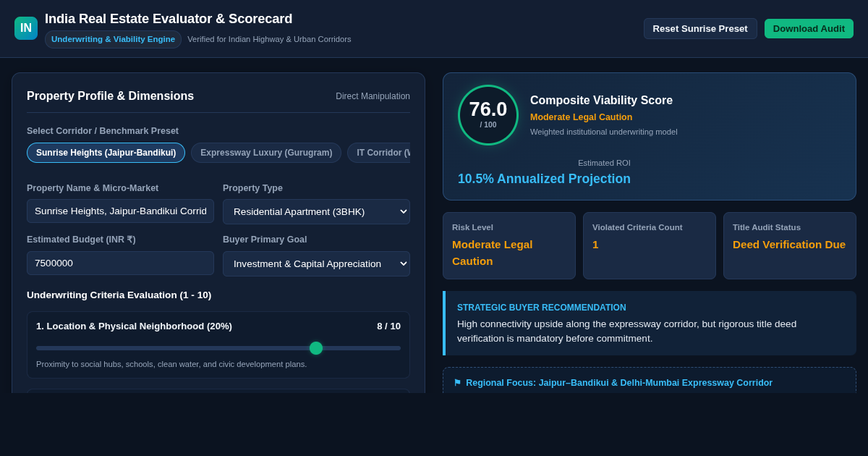Click Direct Manipulation label
The width and height of the screenshot is (868, 456).
(x=373, y=96)
